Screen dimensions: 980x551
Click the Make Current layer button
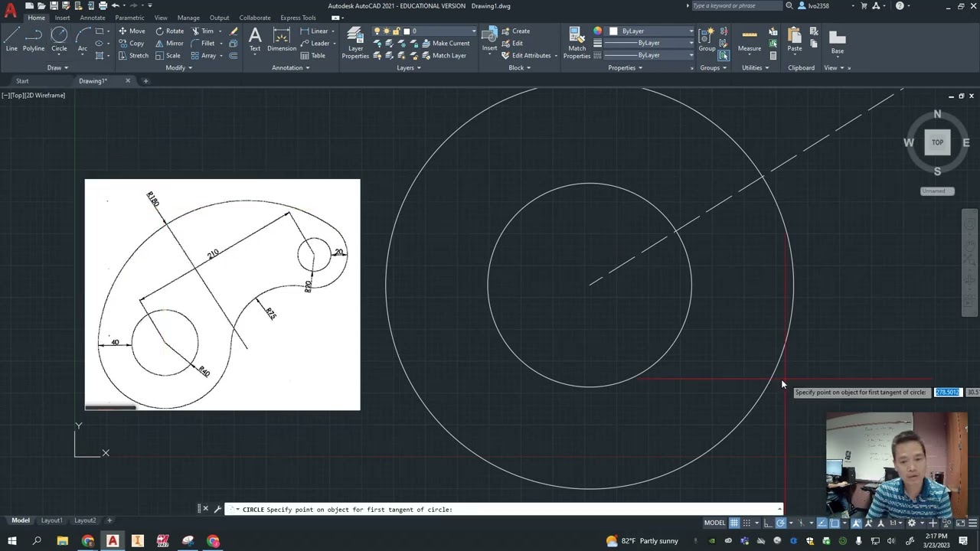coord(445,44)
